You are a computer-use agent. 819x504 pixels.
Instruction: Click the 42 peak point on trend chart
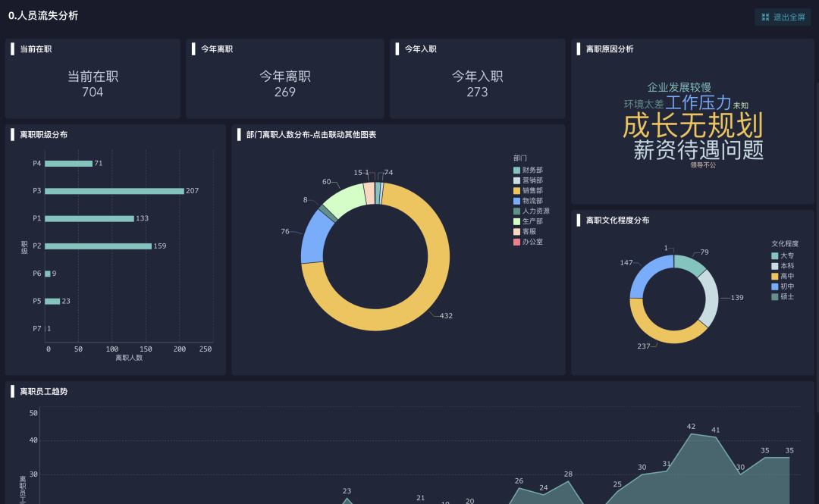[691, 434]
